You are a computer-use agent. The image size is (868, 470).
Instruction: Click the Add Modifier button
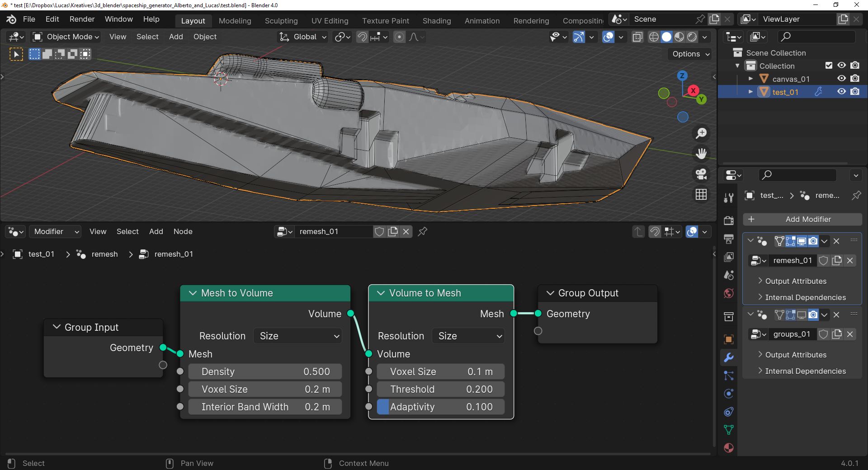(802, 219)
